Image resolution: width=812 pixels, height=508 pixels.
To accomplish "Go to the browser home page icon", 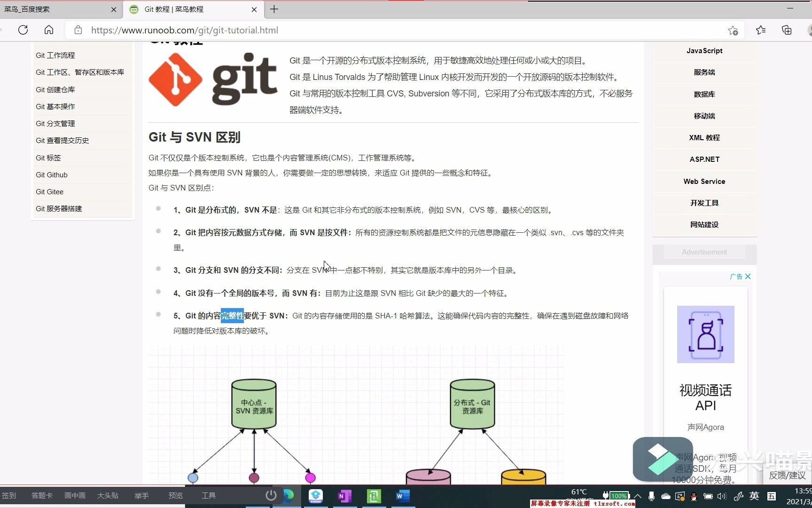I will (49, 30).
